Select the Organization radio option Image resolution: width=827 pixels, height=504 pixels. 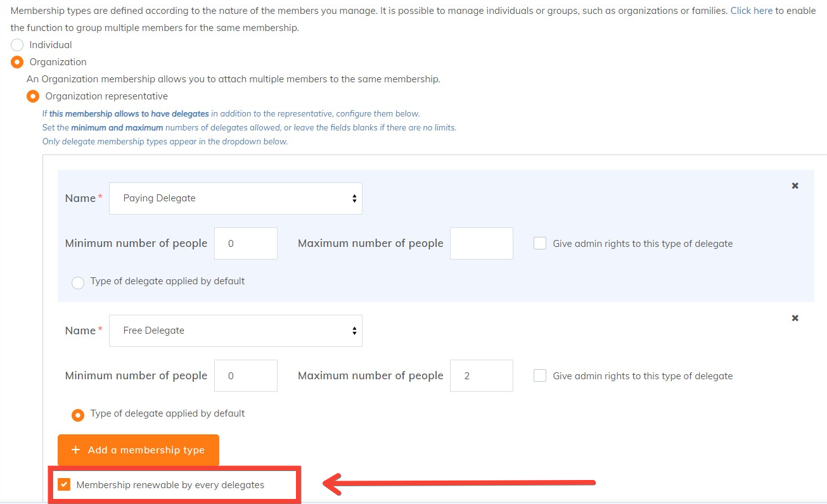(18, 62)
